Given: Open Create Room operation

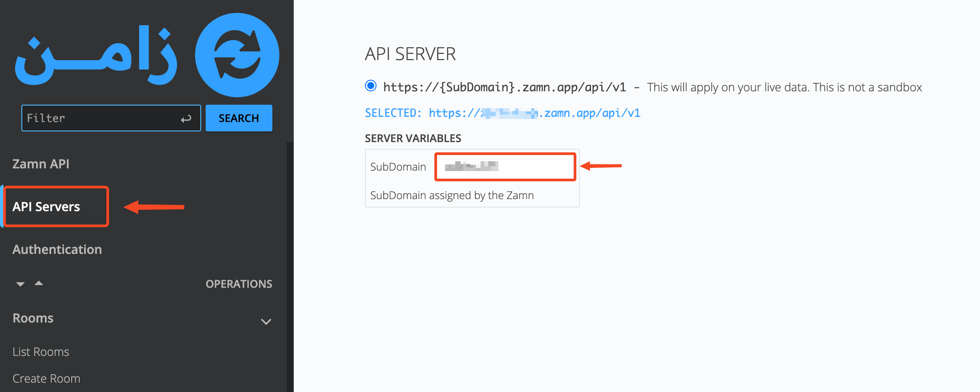Looking at the screenshot, I should (46, 379).
